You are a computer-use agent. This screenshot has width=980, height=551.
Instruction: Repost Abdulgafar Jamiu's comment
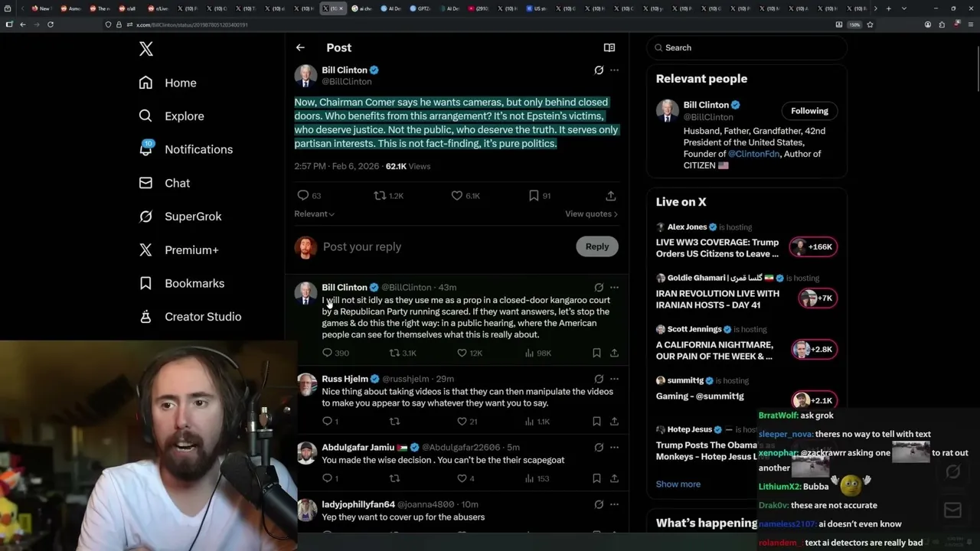point(394,478)
